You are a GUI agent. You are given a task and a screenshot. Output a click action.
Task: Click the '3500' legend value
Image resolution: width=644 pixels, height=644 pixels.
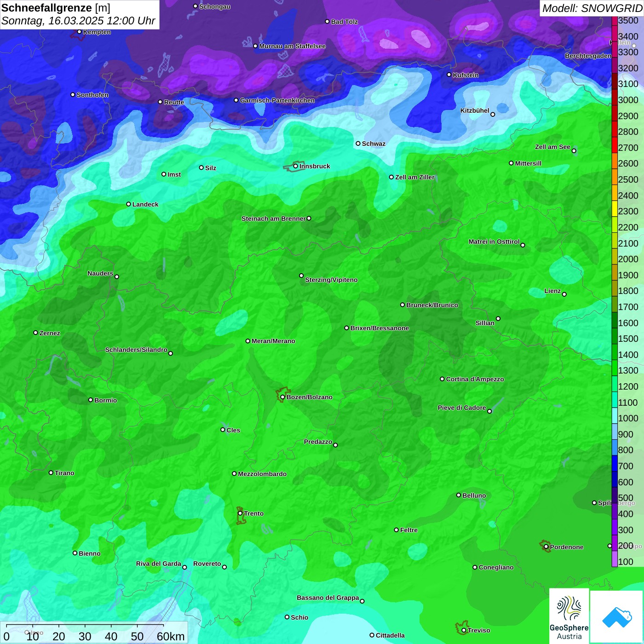click(x=628, y=20)
